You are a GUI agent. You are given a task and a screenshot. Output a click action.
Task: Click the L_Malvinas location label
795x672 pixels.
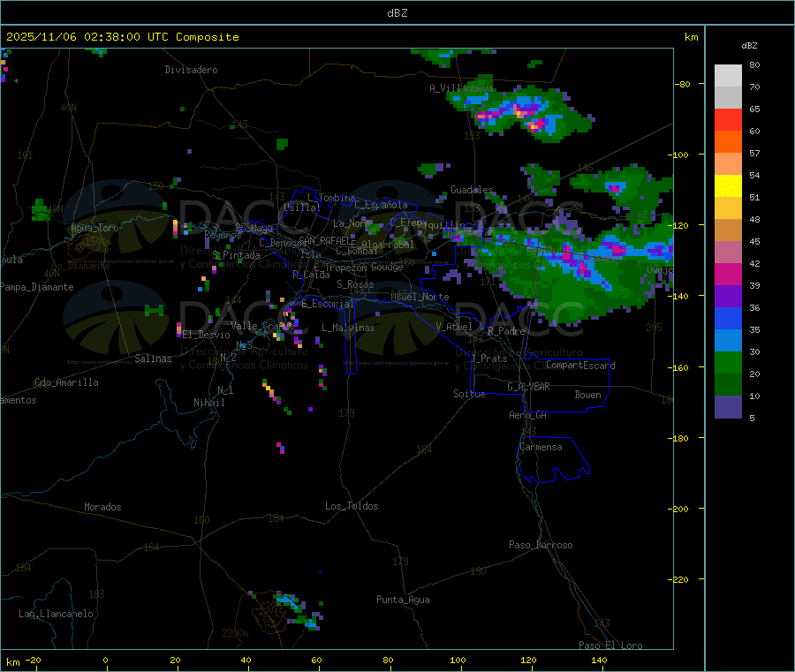pos(348,328)
